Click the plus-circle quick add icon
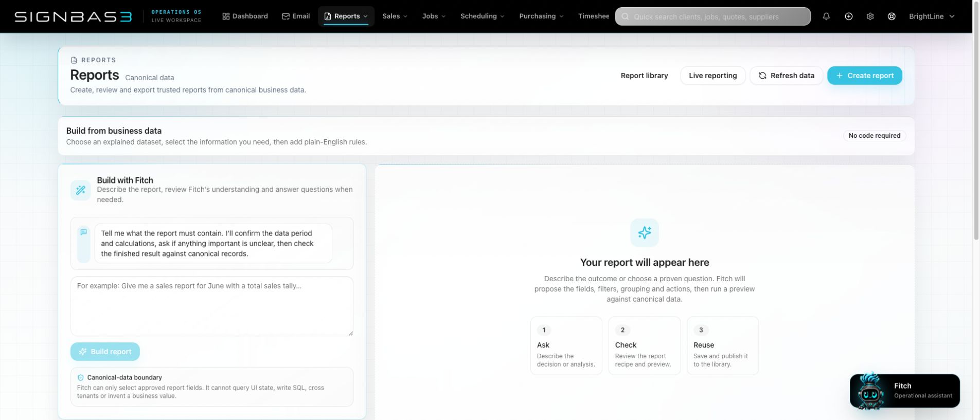This screenshot has width=980, height=420. click(849, 16)
